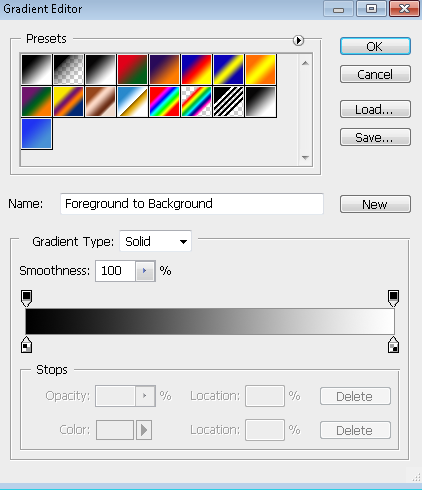Viewport: 422px width, 490px height.
Task: Select the right opacity stop
Action: pos(393,298)
